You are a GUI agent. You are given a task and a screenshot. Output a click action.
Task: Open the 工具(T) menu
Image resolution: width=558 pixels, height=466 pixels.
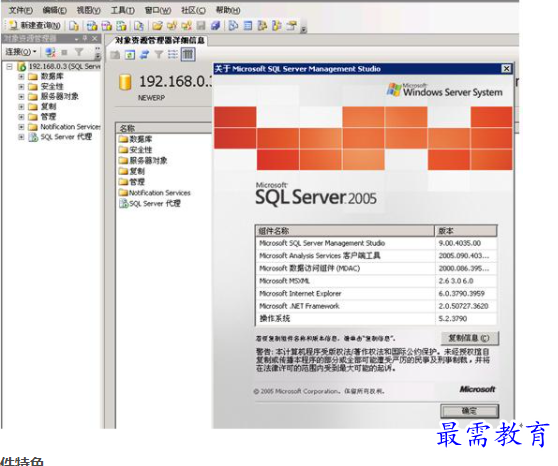click(x=122, y=10)
